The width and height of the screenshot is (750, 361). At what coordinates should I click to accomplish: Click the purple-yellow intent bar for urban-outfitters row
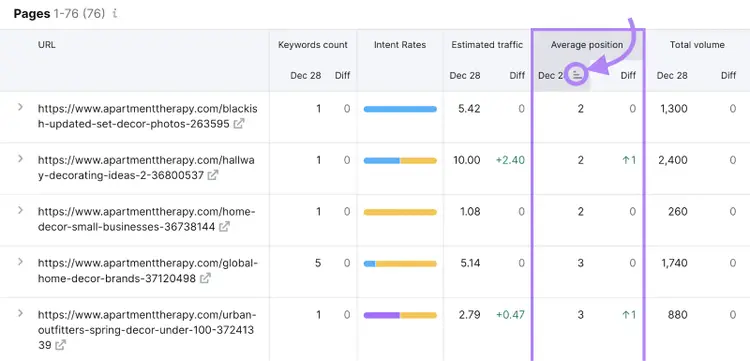click(400, 316)
